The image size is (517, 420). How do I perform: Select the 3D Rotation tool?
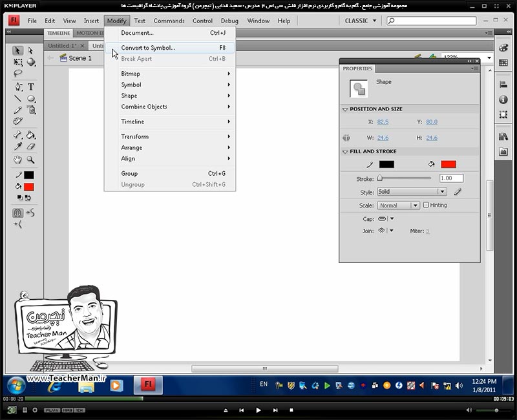tap(31, 62)
